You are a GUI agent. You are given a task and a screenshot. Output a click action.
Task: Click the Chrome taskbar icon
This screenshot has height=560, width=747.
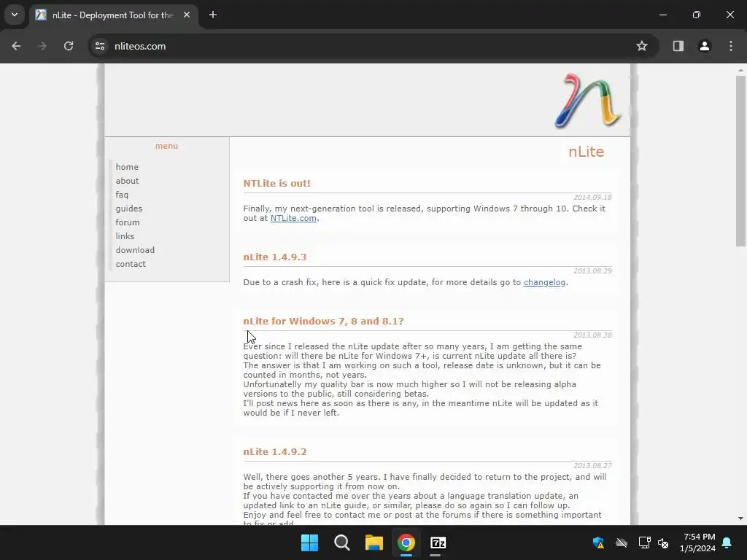[x=406, y=542]
